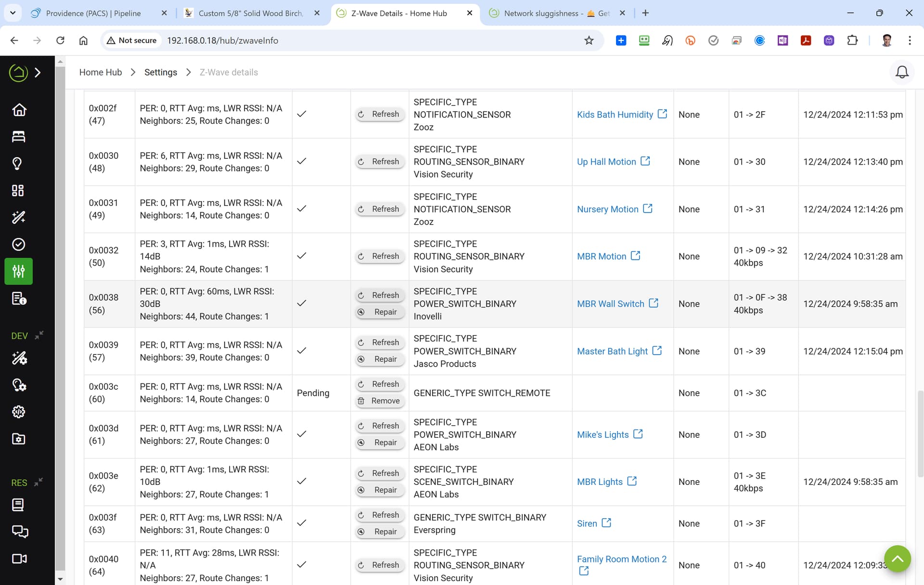
Task: Open the Nursery Motion device link
Action: tap(608, 209)
